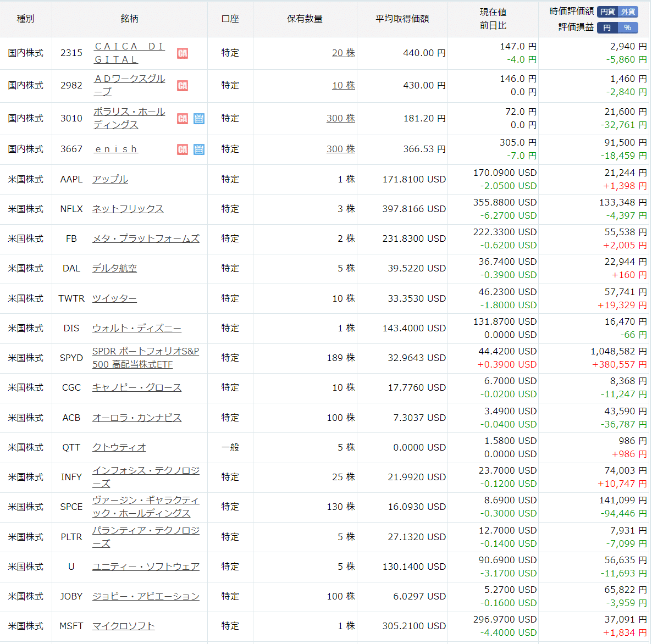Select ticker NFLX
Screen dimensions: 652x644
71,209
